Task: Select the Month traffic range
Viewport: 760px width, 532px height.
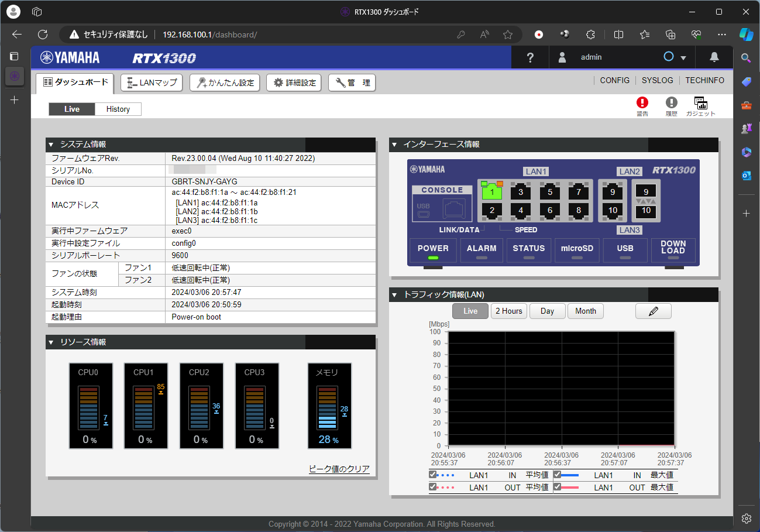Action: pyautogui.click(x=586, y=311)
